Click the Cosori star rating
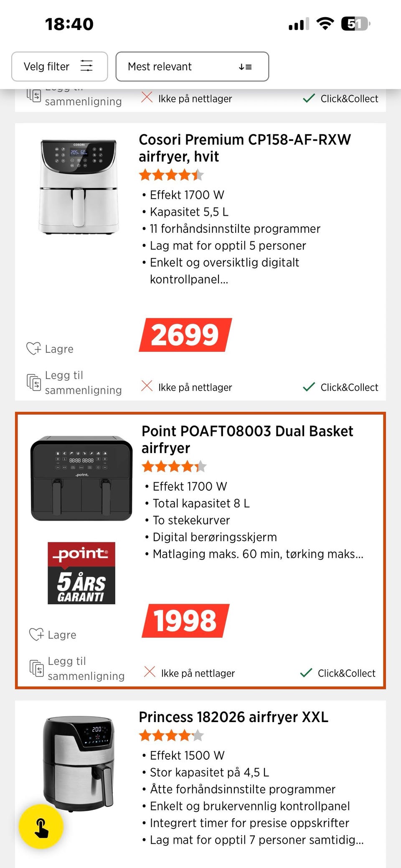This screenshot has width=401, height=868. pyautogui.click(x=171, y=175)
